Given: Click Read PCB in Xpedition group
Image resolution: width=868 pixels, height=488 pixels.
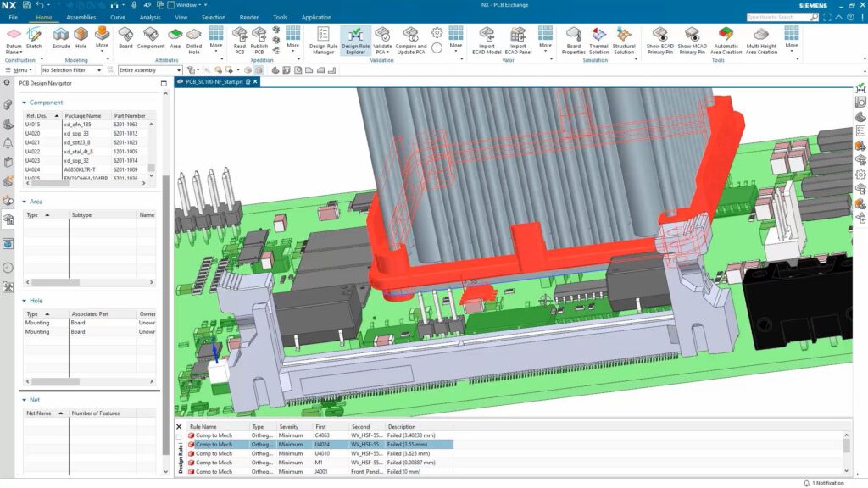Looking at the screenshot, I should pos(240,40).
